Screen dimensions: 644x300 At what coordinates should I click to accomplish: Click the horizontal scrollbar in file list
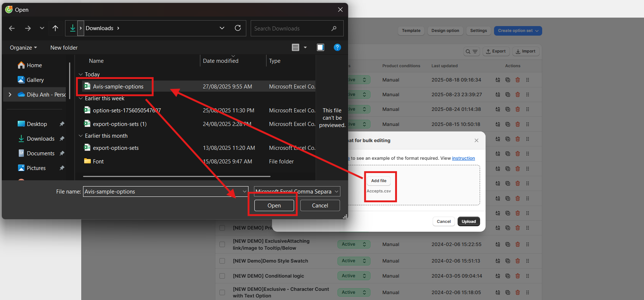(176, 177)
